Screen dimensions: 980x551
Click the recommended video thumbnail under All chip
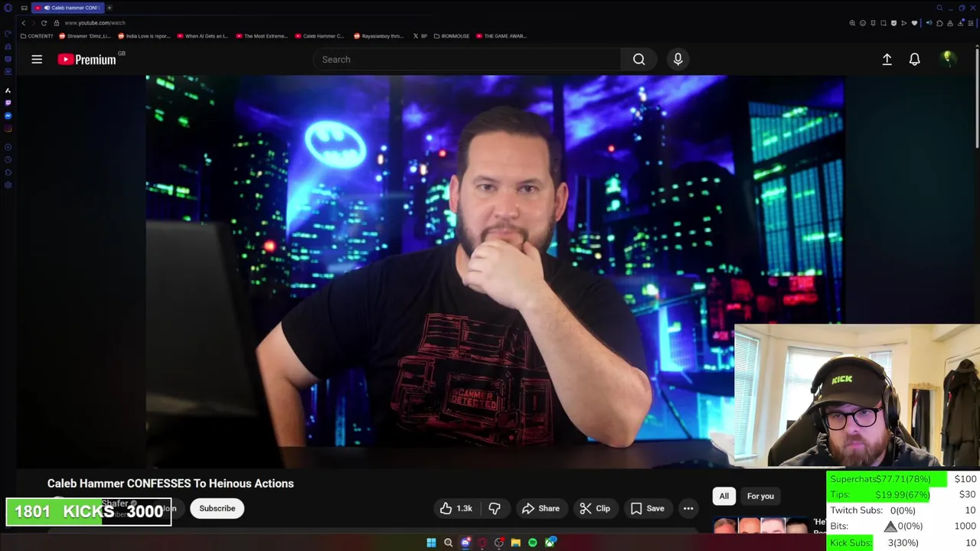pos(762,526)
